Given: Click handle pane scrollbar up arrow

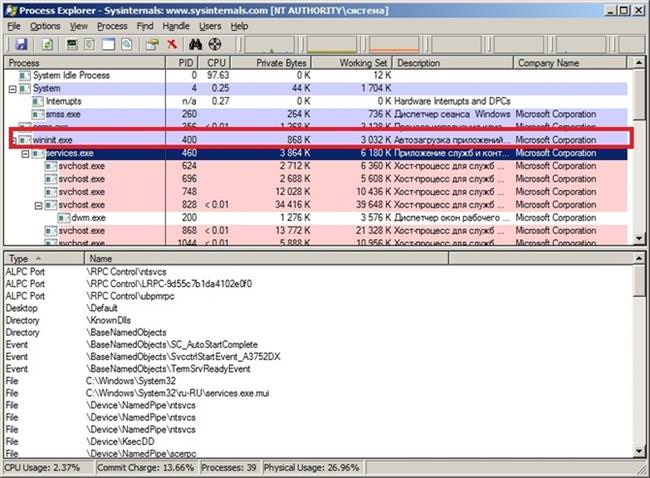Looking at the screenshot, I should coord(639,259).
